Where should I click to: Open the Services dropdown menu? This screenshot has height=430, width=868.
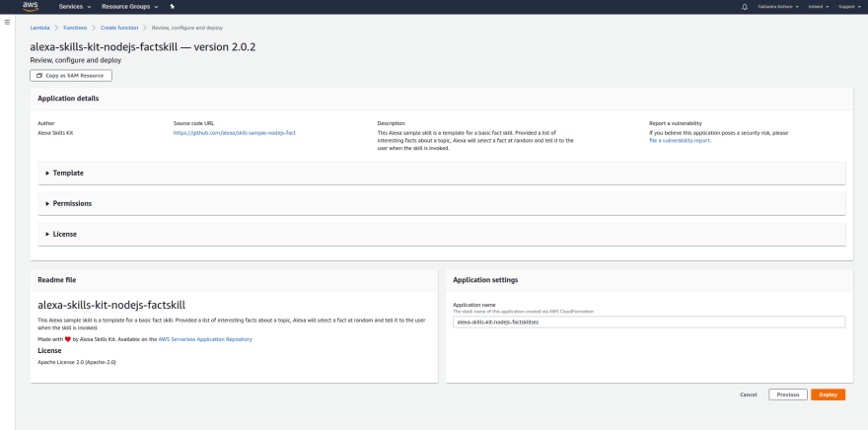[75, 7]
